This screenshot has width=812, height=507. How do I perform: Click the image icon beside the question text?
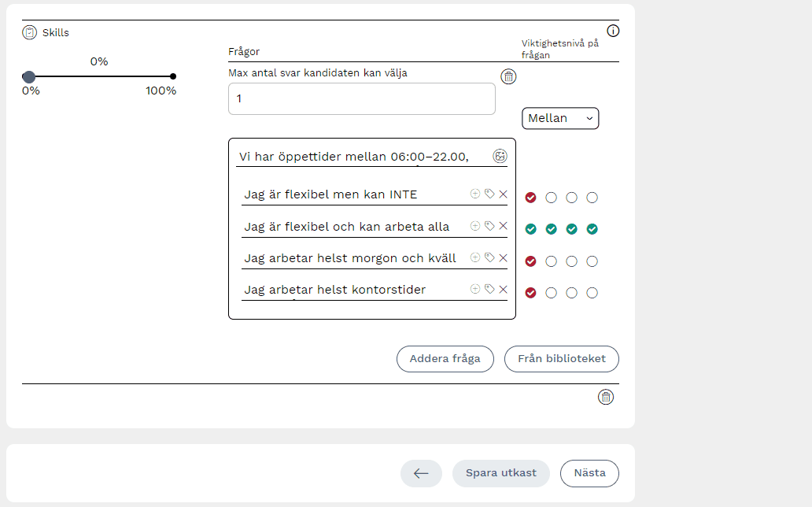point(500,156)
